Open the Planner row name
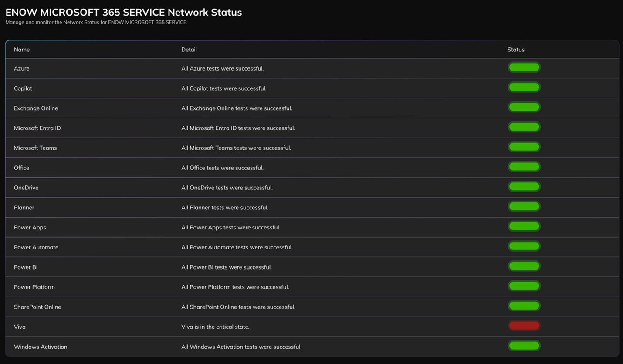 (x=24, y=208)
